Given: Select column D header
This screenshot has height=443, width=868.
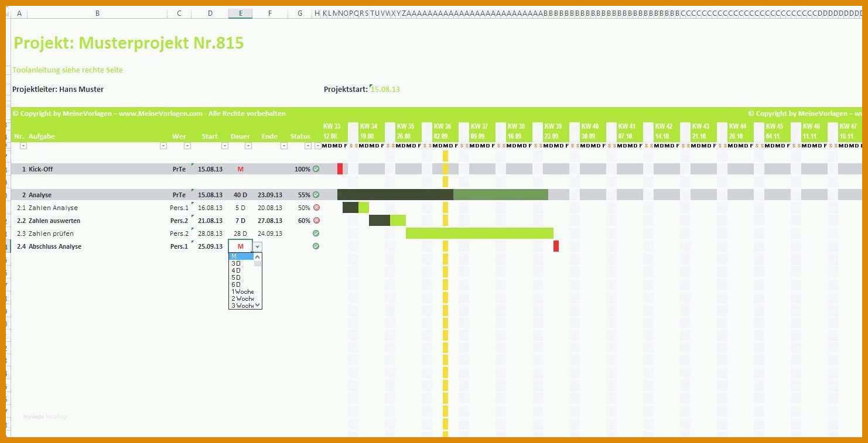Looking at the screenshot, I should [x=210, y=13].
